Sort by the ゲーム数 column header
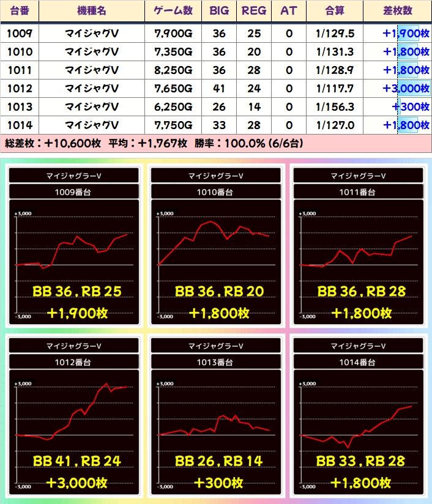432x504 pixels. point(173,11)
